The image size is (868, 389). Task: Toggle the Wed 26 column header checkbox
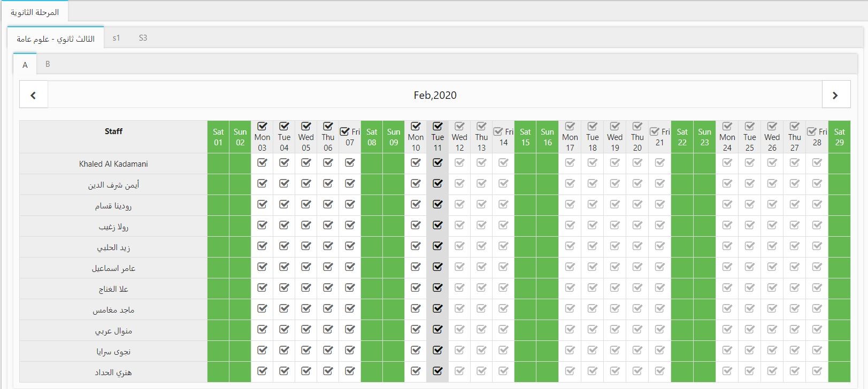[x=772, y=127]
